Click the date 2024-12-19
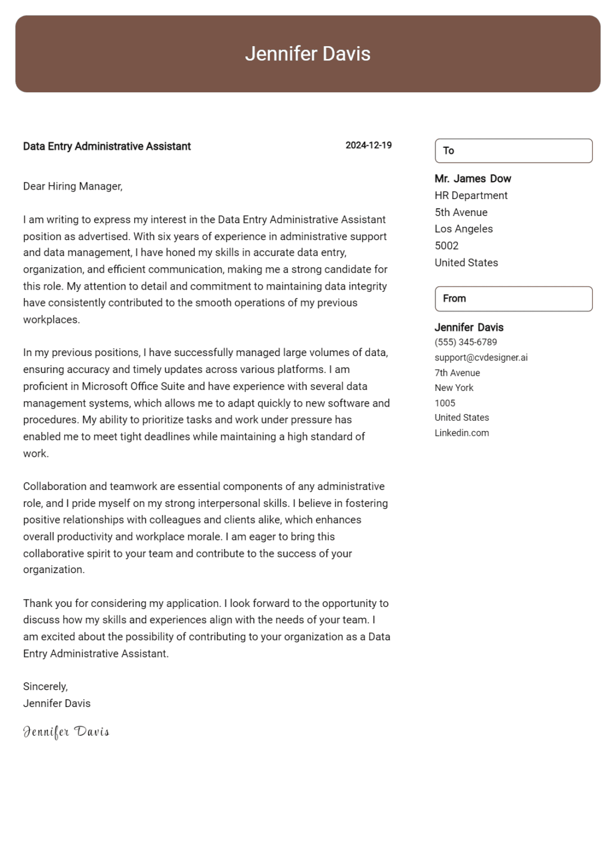The height and width of the screenshot is (864, 616). tap(368, 145)
